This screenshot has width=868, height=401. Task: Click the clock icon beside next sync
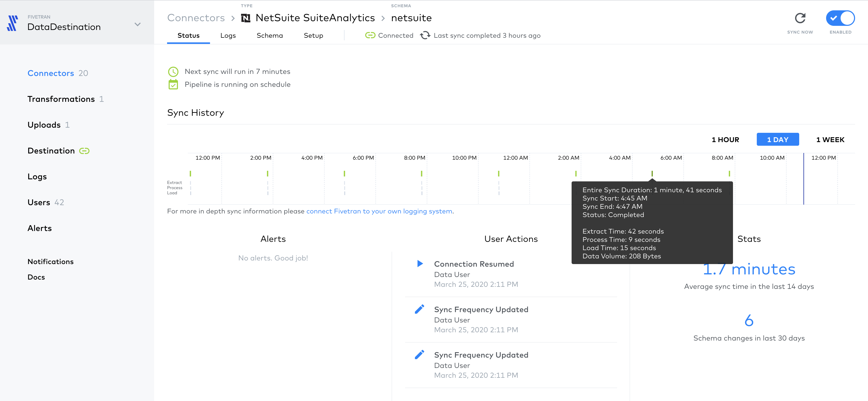(x=173, y=72)
